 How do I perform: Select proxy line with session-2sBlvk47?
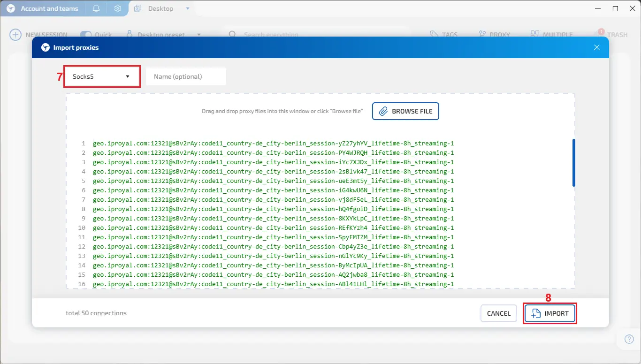click(x=274, y=172)
